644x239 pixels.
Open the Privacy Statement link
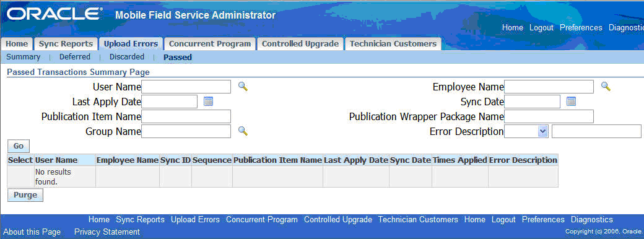tap(107, 232)
